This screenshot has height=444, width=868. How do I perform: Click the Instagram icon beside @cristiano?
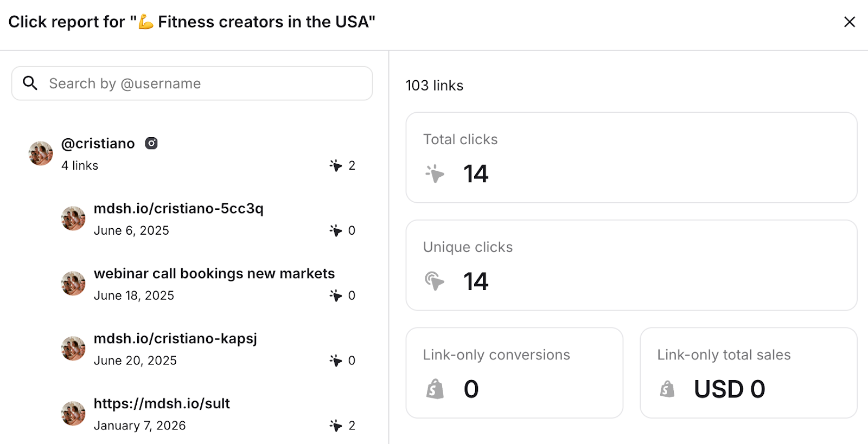click(x=151, y=143)
